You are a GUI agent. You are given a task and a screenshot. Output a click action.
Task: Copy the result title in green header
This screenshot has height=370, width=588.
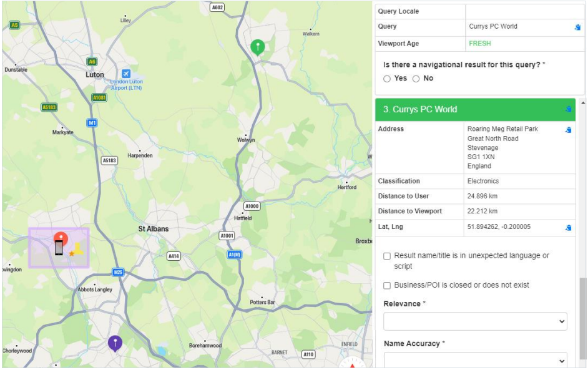(x=569, y=109)
